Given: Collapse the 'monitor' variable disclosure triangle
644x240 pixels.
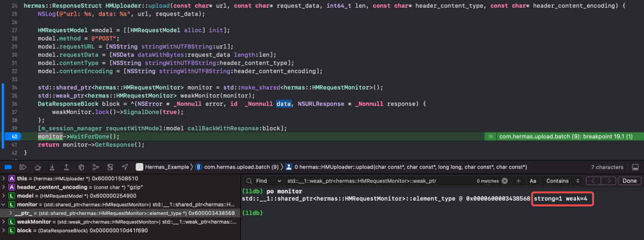Looking at the screenshot, I should point(4,204).
